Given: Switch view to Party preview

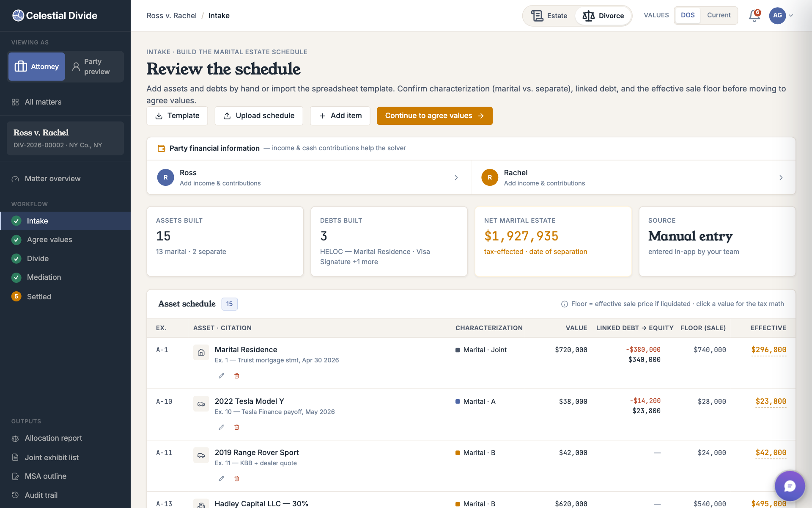Looking at the screenshot, I should (x=94, y=66).
